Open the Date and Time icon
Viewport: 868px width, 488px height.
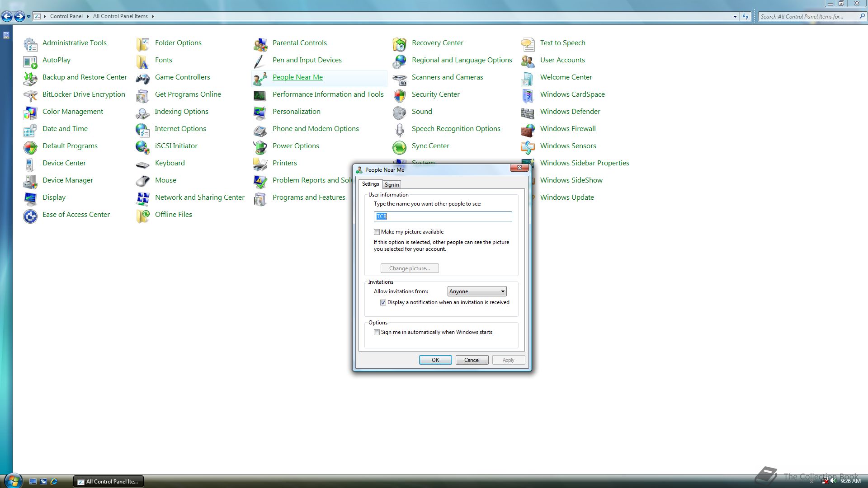click(x=30, y=130)
